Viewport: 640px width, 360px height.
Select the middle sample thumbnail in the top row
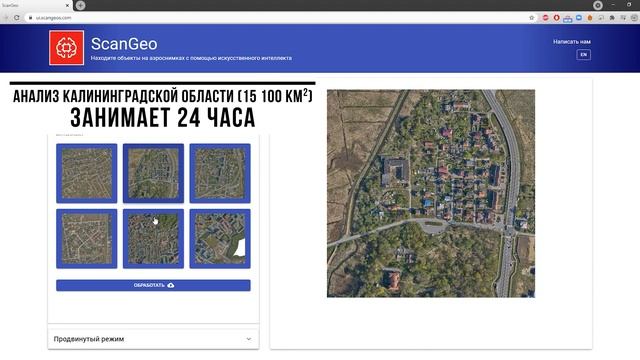(153, 173)
